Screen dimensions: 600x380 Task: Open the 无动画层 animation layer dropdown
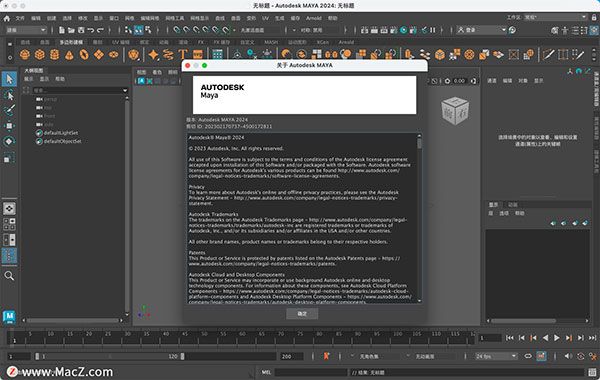click(x=425, y=356)
